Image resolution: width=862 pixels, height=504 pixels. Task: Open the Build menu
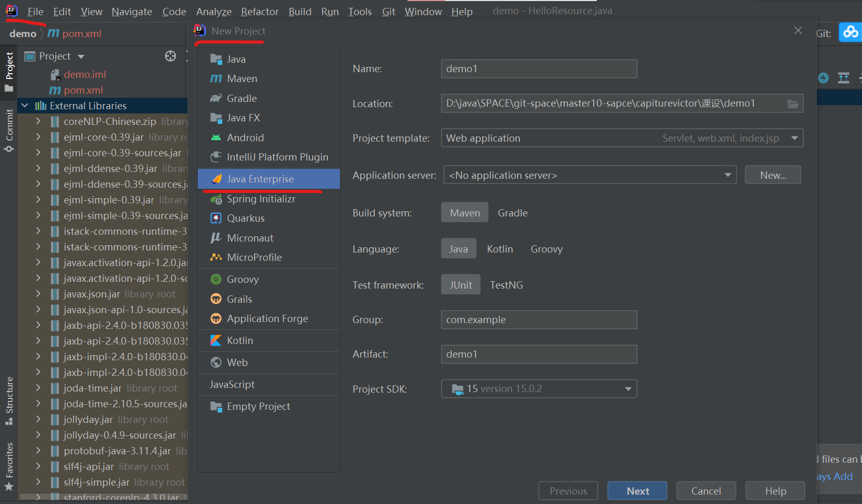coord(300,12)
